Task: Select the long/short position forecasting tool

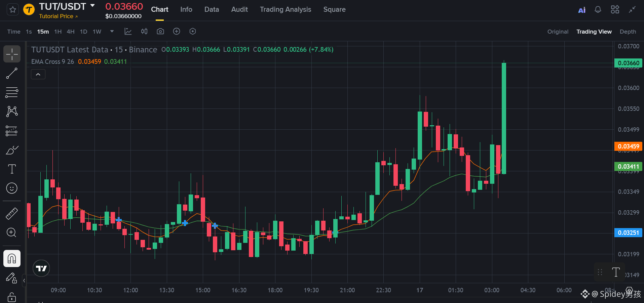Action: 12,131
